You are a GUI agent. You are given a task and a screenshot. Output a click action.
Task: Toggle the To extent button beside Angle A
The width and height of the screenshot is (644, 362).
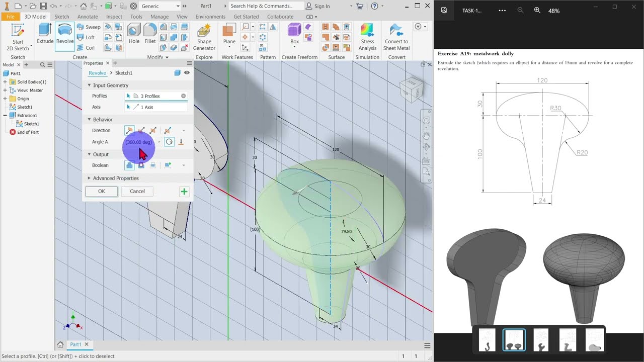pyautogui.click(x=181, y=142)
